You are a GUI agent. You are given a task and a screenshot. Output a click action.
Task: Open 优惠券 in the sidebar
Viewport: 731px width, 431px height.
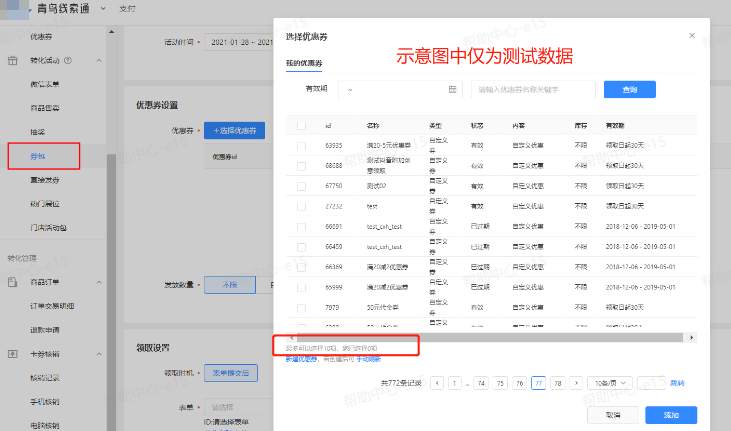click(x=41, y=36)
